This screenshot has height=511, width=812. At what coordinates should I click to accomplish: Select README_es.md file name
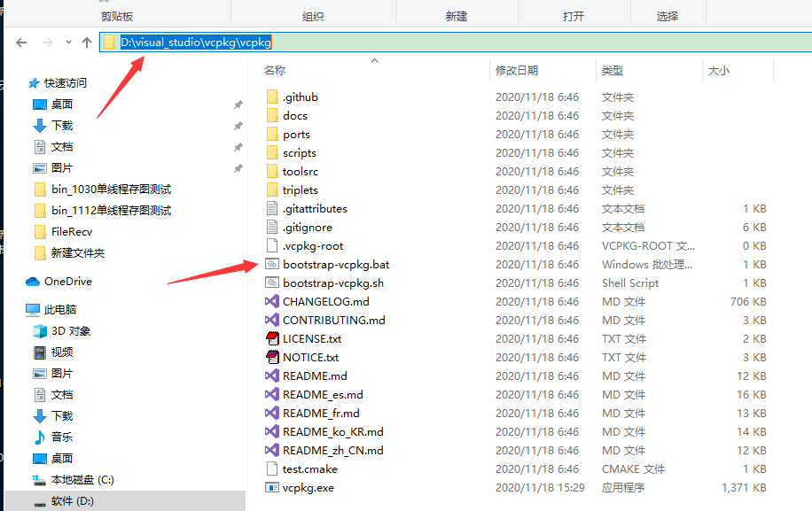(323, 395)
